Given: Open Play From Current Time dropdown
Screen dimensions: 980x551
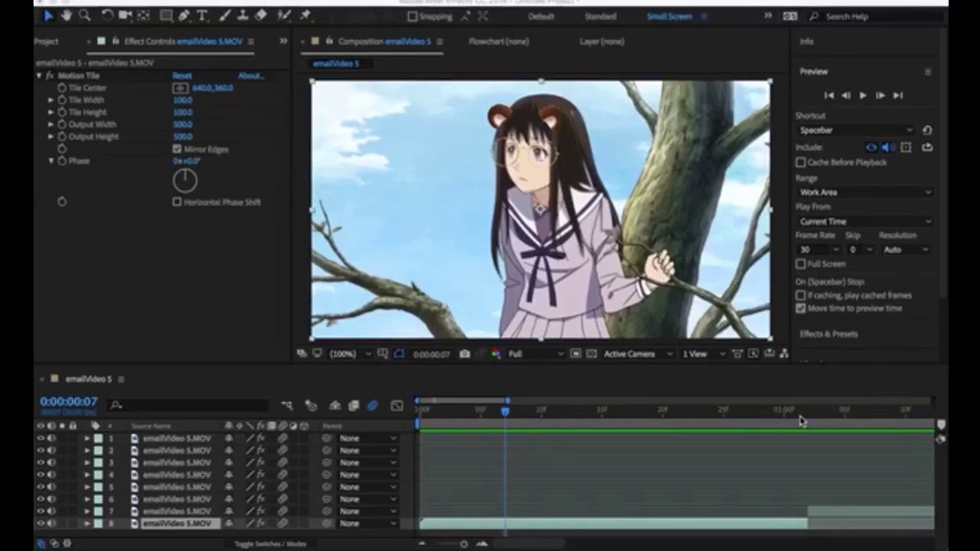Looking at the screenshot, I should tap(864, 221).
